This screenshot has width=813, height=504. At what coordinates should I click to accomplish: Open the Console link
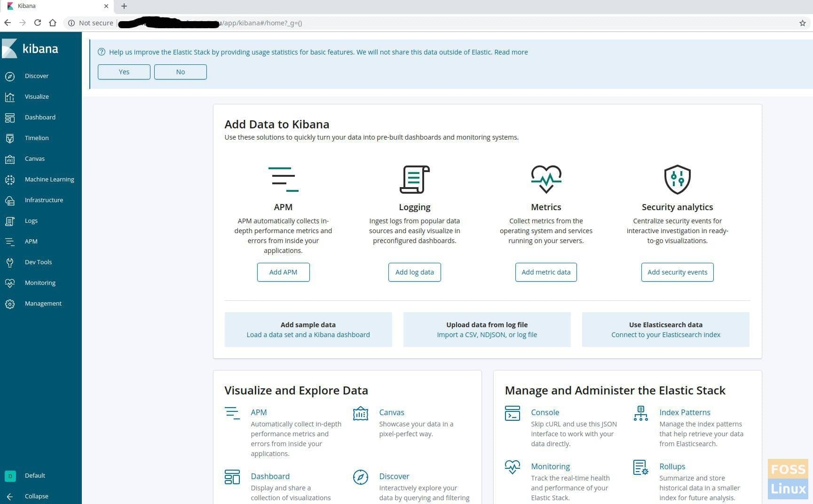[545, 412]
